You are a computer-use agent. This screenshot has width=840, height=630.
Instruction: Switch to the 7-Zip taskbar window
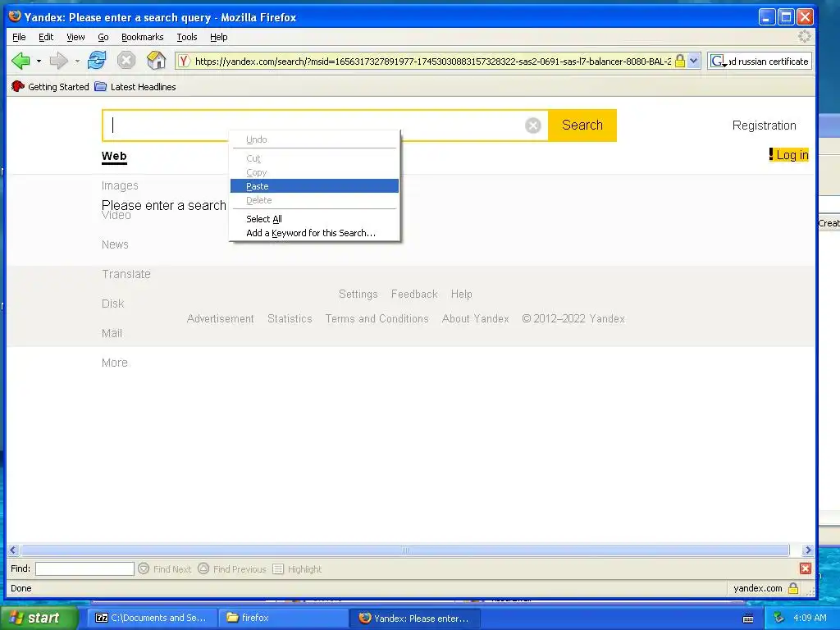(152, 618)
